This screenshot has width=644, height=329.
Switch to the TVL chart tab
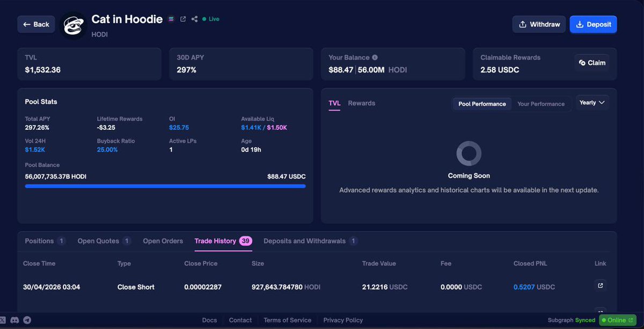coord(334,103)
